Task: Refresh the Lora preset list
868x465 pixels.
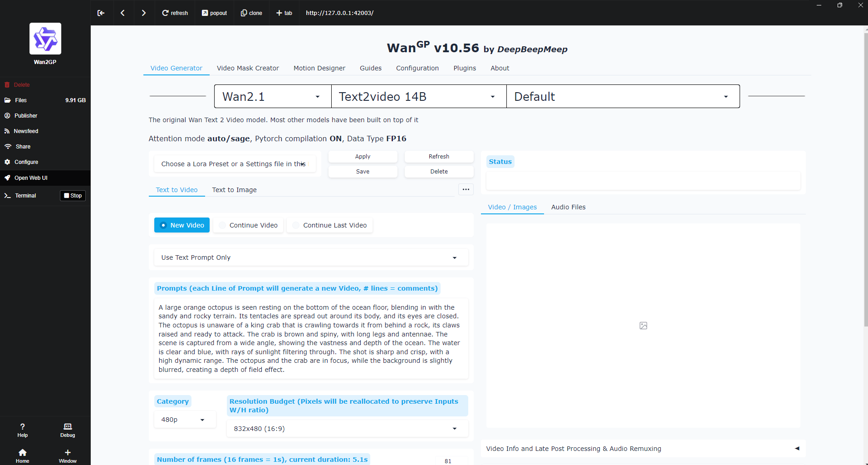Action: coord(439,157)
